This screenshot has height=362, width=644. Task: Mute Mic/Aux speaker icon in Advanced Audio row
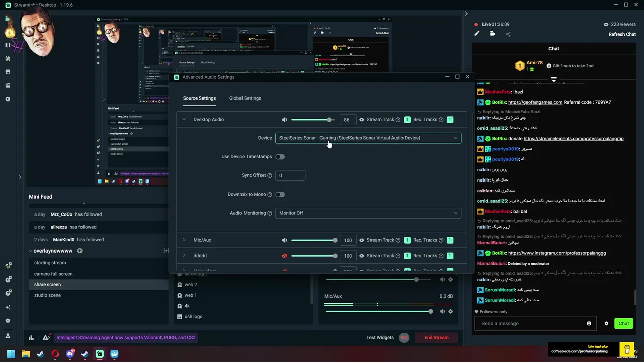coord(284,240)
